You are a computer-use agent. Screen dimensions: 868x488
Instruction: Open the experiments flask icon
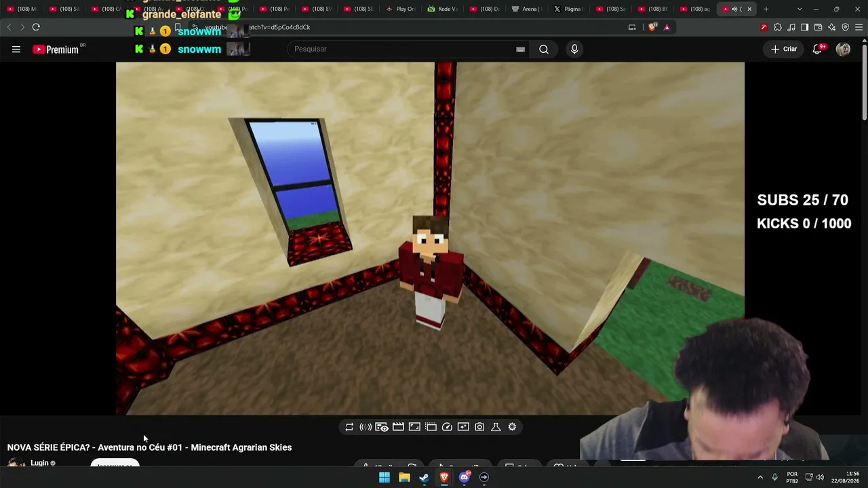click(496, 427)
